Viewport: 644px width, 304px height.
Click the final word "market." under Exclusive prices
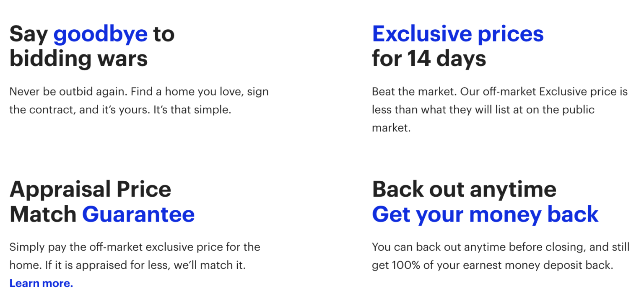tap(391, 128)
